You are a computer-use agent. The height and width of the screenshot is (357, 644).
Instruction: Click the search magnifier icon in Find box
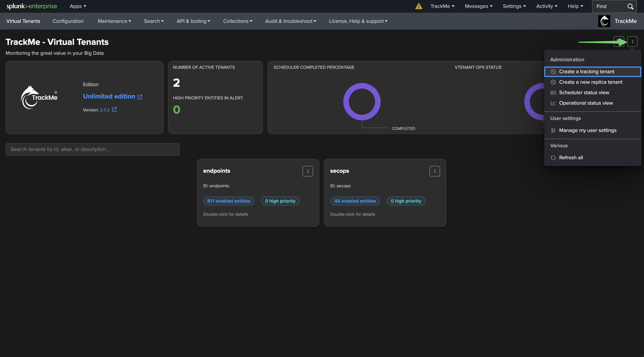[x=630, y=6]
